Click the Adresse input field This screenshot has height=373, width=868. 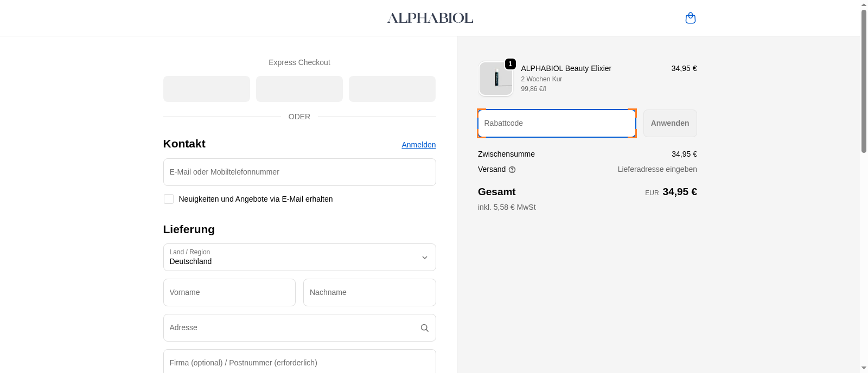(x=299, y=327)
